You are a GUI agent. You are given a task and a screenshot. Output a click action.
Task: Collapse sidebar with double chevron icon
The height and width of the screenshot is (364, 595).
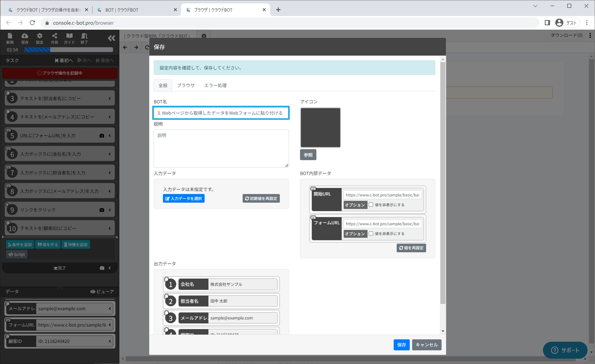pos(111,38)
